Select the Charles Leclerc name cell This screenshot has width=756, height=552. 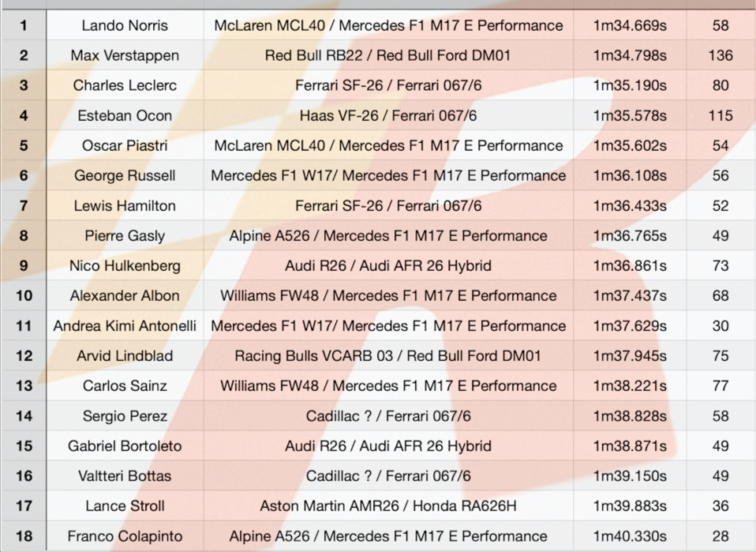(x=125, y=85)
